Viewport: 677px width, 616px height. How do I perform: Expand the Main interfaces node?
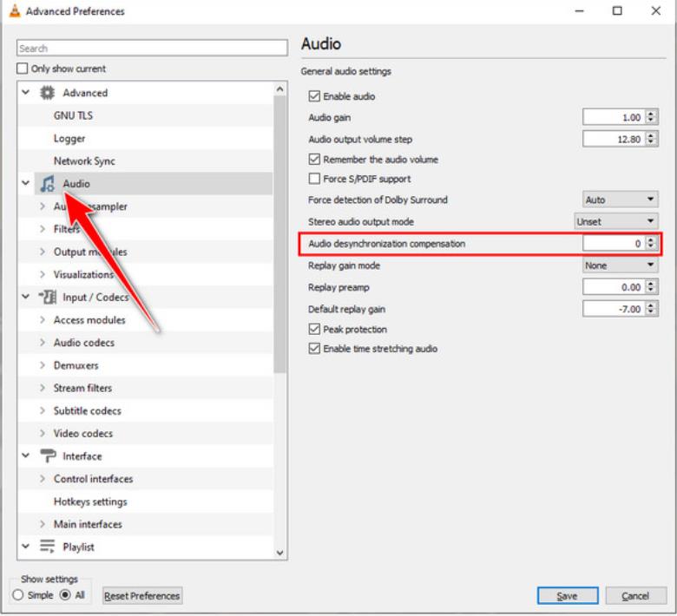point(43,524)
